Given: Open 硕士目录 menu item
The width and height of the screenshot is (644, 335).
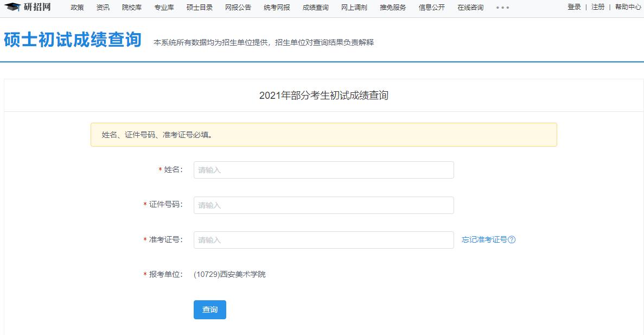Looking at the screenshot, I should 199,8.
